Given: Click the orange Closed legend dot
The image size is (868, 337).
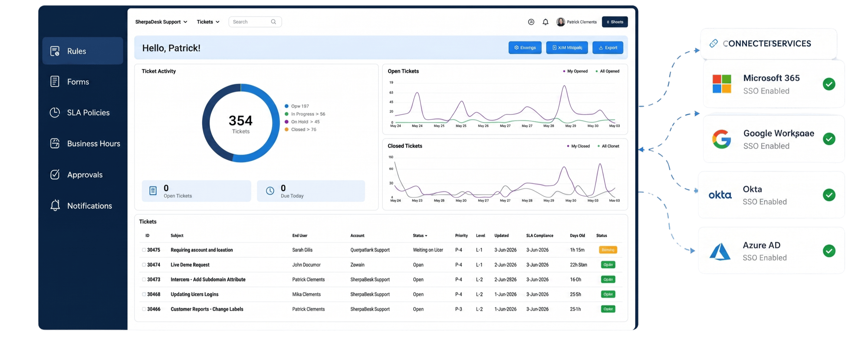Looking at the screenshot, I should (286, 129).
